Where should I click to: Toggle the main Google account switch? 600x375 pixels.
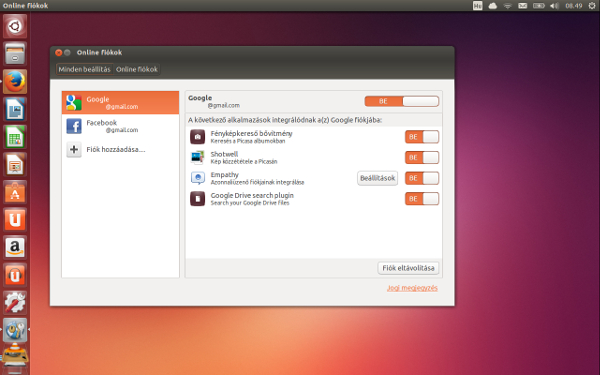(x=402, y=101)
